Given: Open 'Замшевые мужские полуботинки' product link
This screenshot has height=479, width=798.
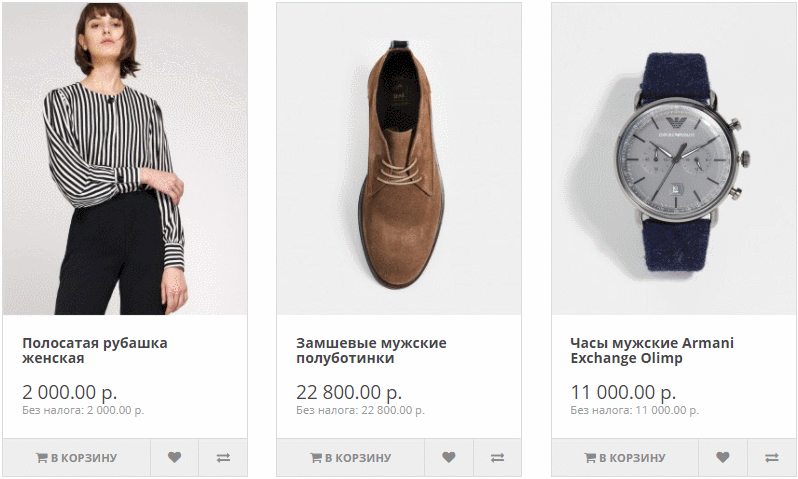Looking at the screenshot, I should [x=371, y=350].
